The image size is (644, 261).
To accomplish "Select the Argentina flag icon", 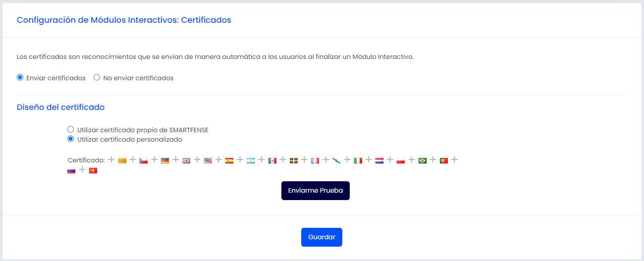I will (251, 160).
